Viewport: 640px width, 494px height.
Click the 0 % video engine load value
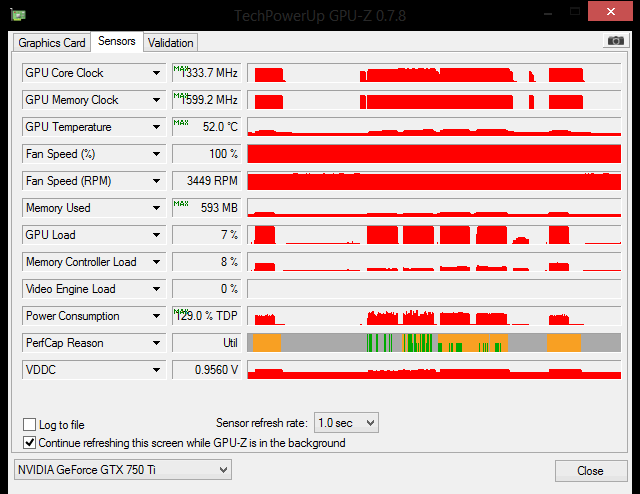tap(207, 289)
